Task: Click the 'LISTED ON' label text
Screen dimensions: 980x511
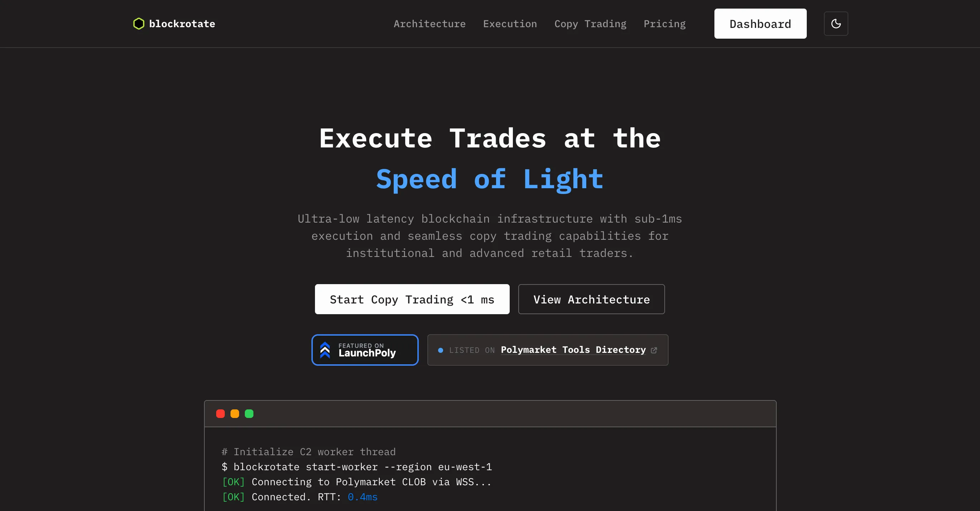Action: pyautogui.click(x=472, y=350)
